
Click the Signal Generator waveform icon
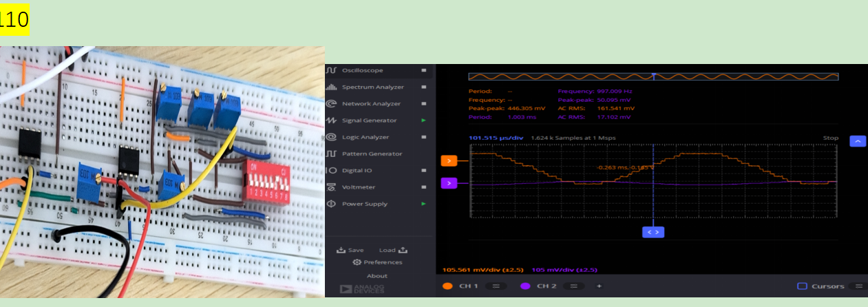click(x=331, y=120)
